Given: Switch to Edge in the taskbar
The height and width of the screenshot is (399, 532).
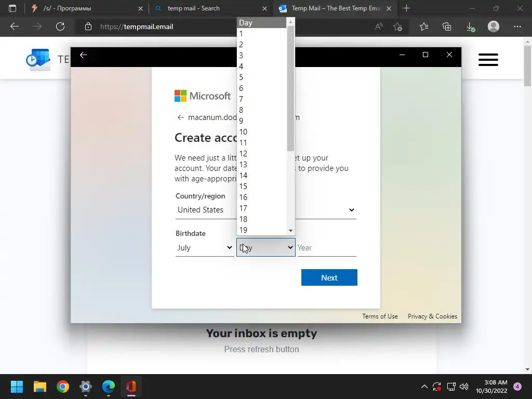Looking at the screenshot, I should coord(109,387).
